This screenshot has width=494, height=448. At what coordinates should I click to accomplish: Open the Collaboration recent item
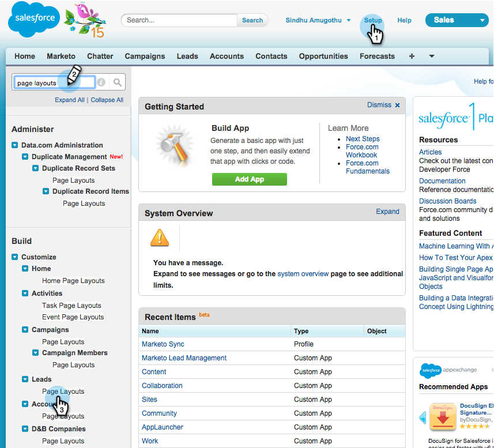click(x=162, y=386)
